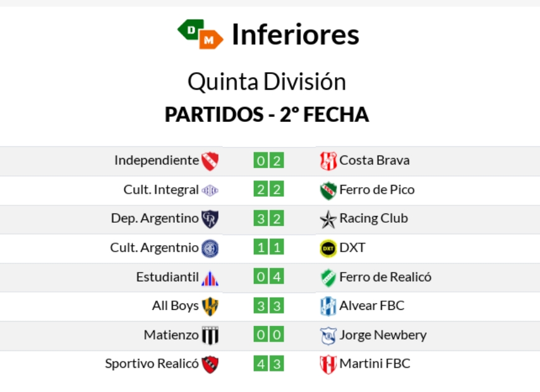This screenshot has width=540, height=392.
Task: Click the Estudiantil team name
Action: point(167,277)
